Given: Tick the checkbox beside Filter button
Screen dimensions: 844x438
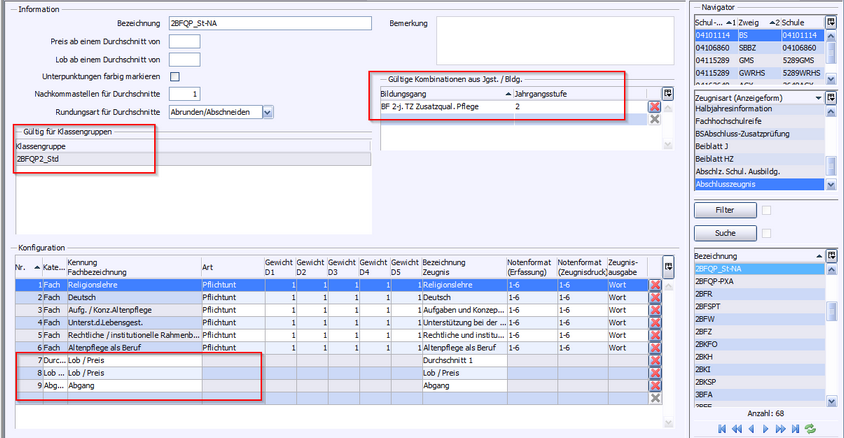Looking at the screenshot, I should [x=767, y=210].
